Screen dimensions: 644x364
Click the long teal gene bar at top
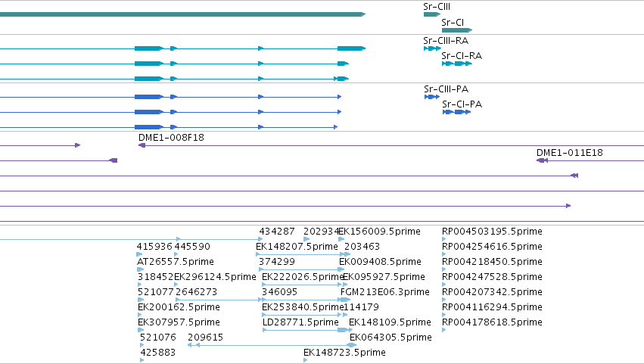tap(183, 14)
